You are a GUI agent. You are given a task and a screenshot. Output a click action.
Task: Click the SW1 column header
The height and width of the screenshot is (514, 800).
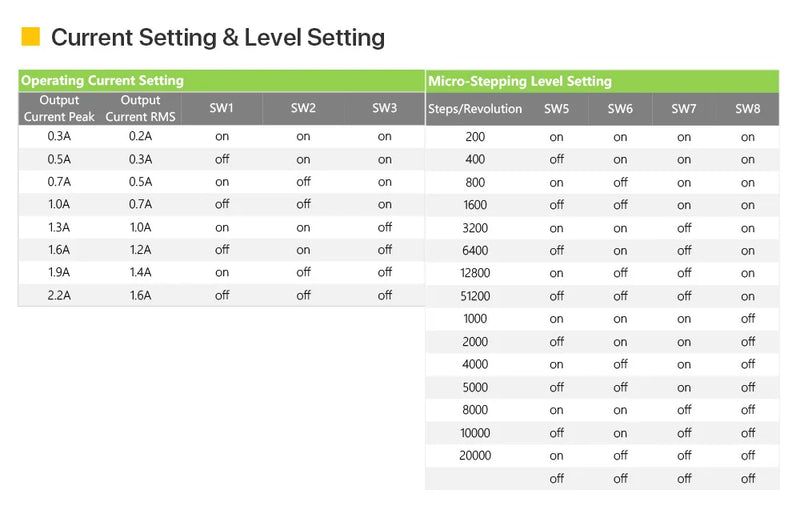coord(221,108)
